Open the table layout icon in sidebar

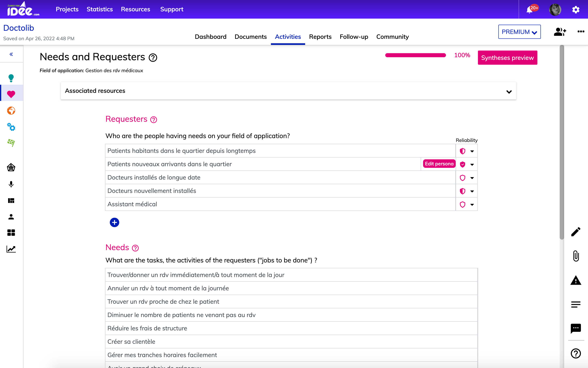coord(11,201)
